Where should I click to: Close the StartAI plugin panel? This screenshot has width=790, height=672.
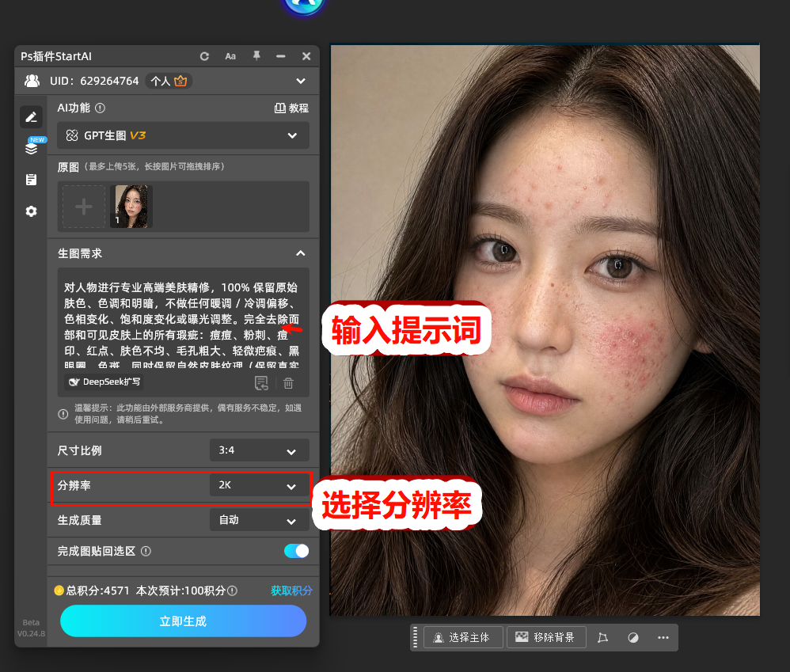306,56
